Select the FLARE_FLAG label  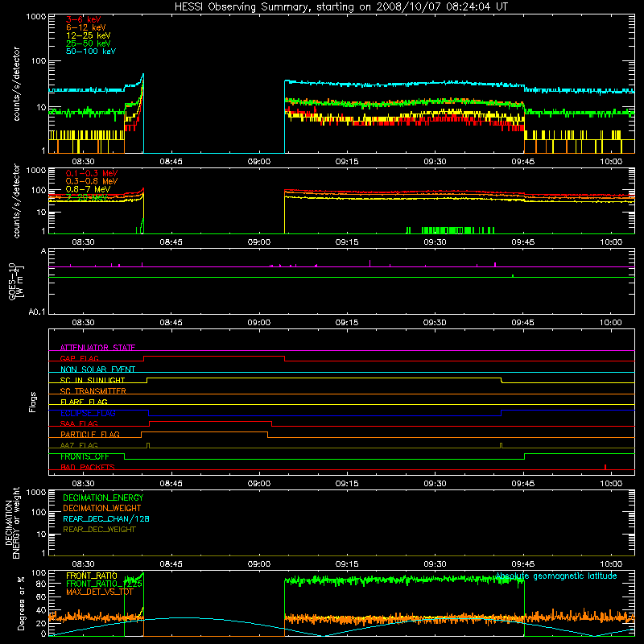[x=84, y=402]
